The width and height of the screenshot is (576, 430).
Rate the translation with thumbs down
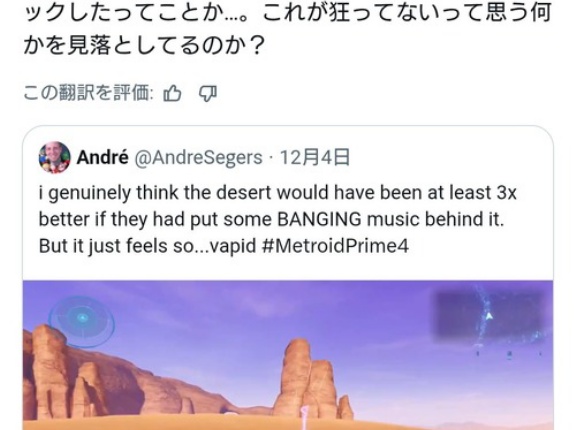(208, 93)
